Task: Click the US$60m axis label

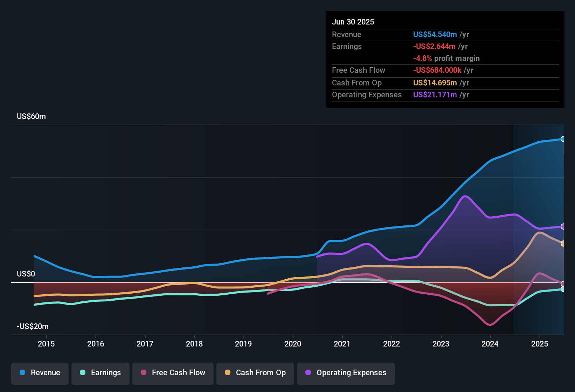Action: pyautogui.click(x=32, y=116)
